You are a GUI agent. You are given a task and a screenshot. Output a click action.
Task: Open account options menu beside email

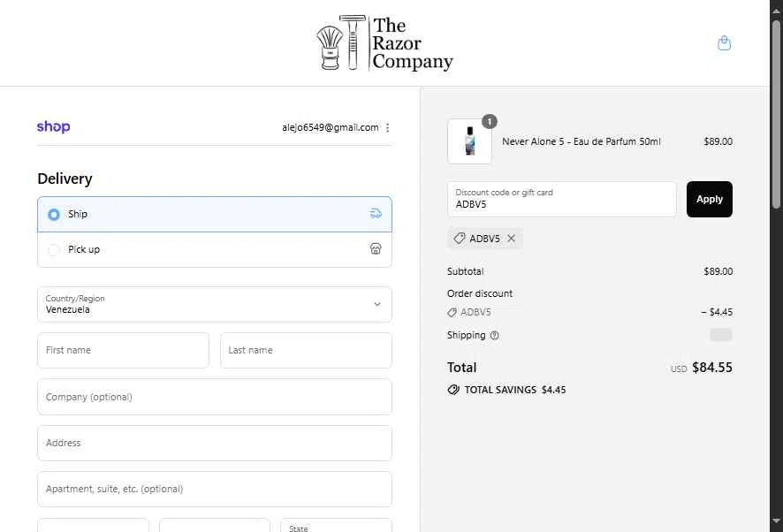tap(387, 128)
